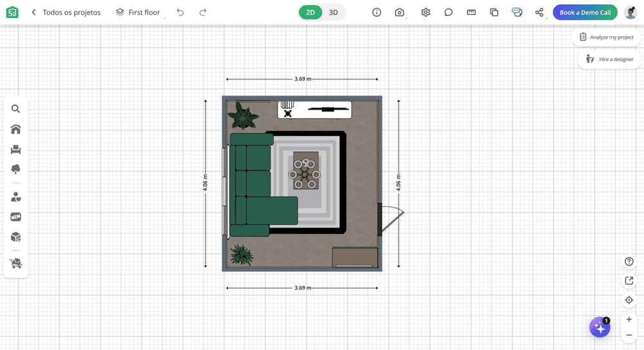Zoom in with the plus button
644x350 pixels.
(629, 319)
